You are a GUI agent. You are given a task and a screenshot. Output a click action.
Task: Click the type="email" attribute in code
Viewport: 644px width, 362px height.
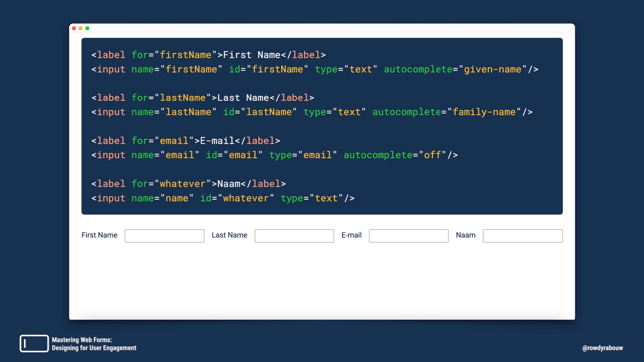click(x=303, y=155)
